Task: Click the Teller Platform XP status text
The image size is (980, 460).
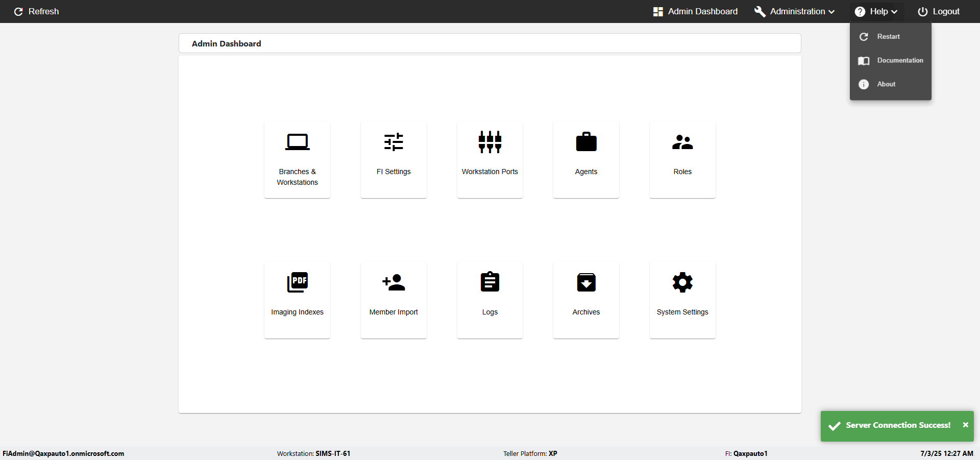Action: click(530, 453)
